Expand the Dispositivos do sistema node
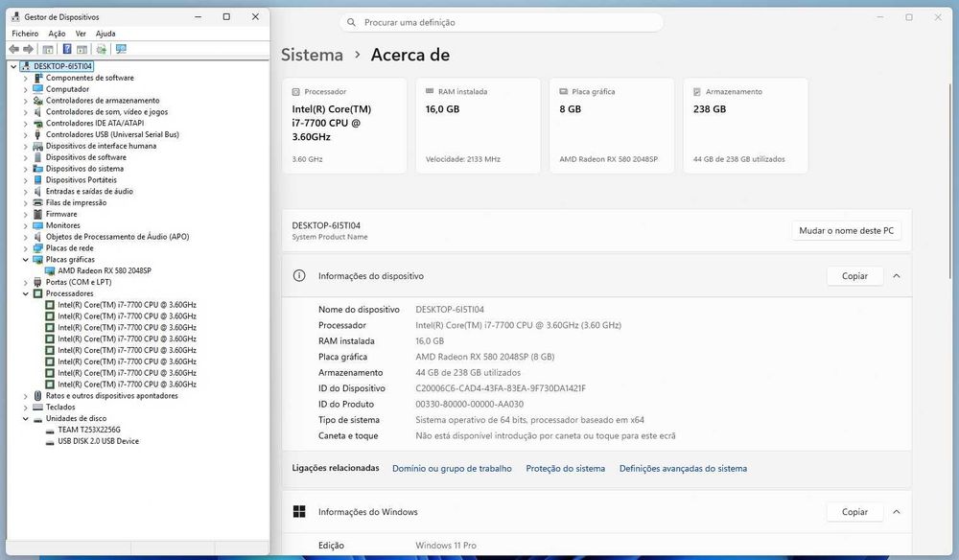 [26, 169]
